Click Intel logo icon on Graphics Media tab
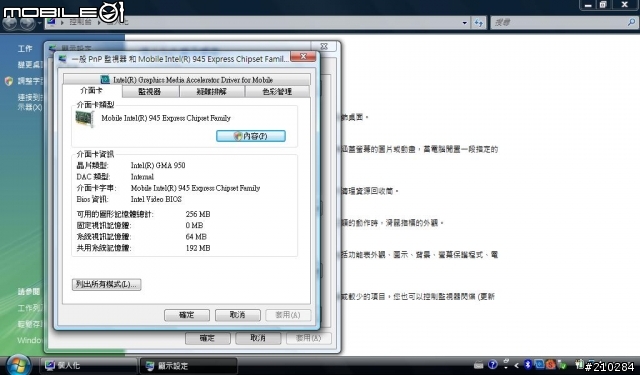 click(105, 80)
